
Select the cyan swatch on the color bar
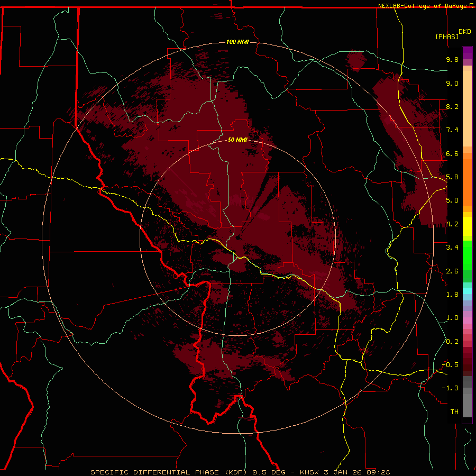[x=467, y=291]
